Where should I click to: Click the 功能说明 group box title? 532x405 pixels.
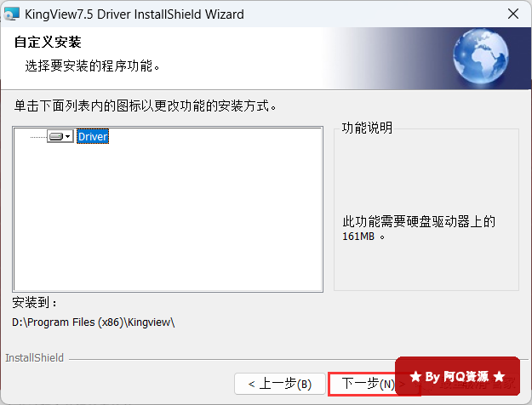(367, 128)
